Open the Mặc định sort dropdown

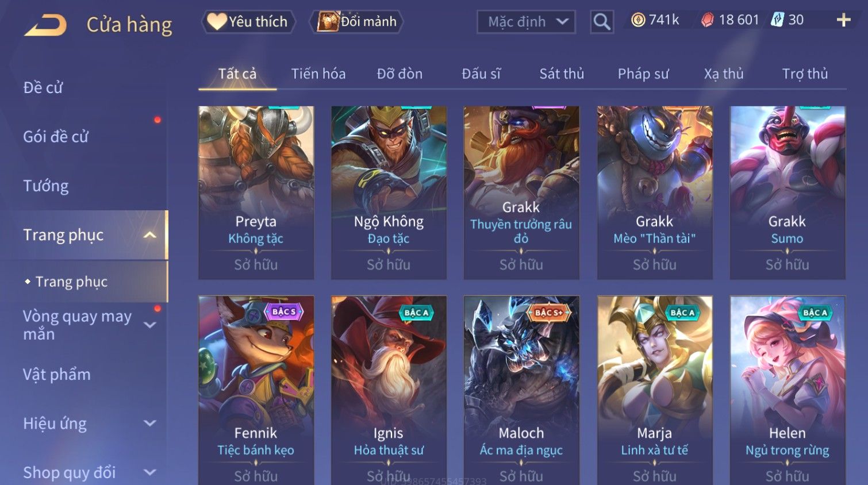pos(526,22)
